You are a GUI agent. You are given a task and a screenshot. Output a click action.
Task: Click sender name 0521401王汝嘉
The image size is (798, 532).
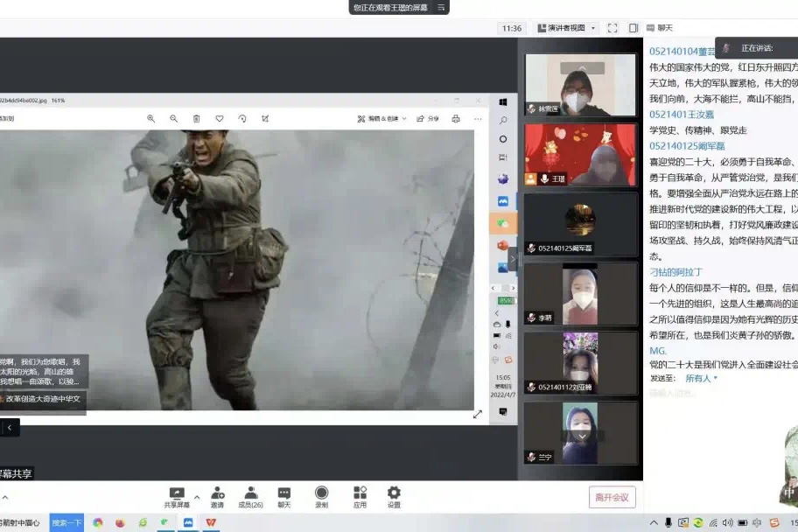pyautogui.click(x=682, y=115)
